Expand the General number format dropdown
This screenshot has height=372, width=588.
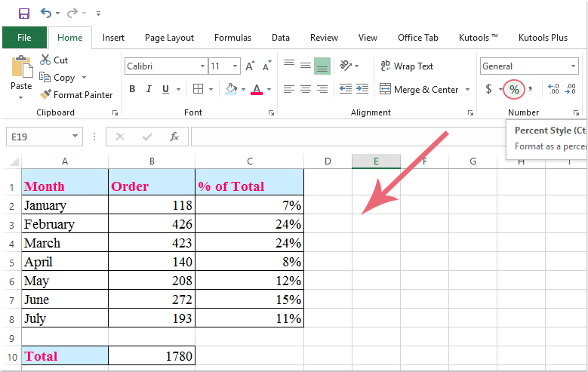pyautogui.click(x=574, y=66)
